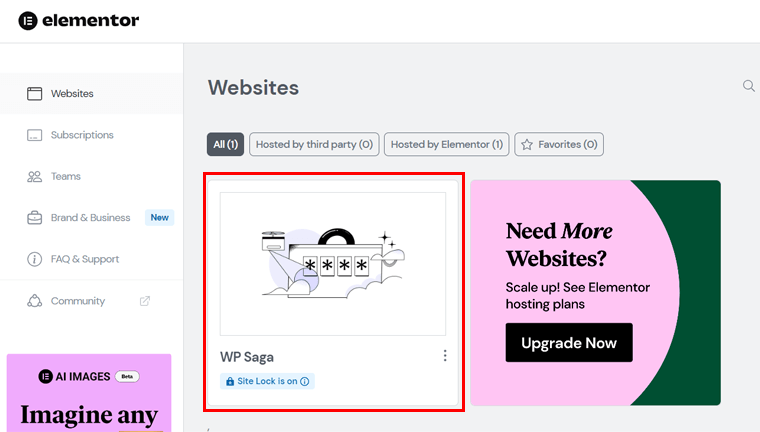Click the briefcase Brand & Business icon
760x432 pixels.
click(34, 218)
